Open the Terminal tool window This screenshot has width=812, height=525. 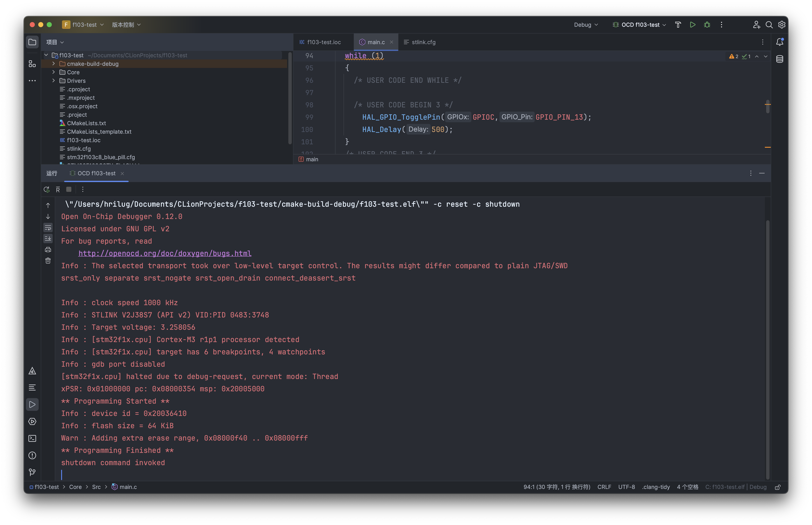[x=32, y=438]
